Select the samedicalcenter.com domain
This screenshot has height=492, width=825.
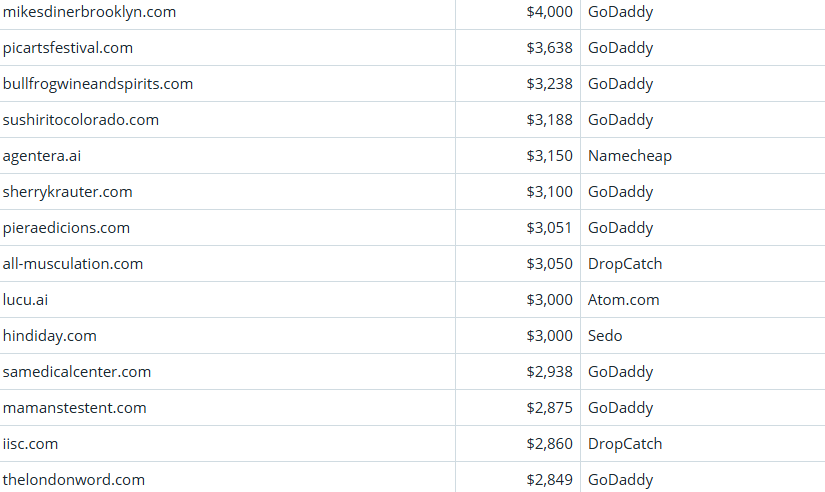coord(77,372)
